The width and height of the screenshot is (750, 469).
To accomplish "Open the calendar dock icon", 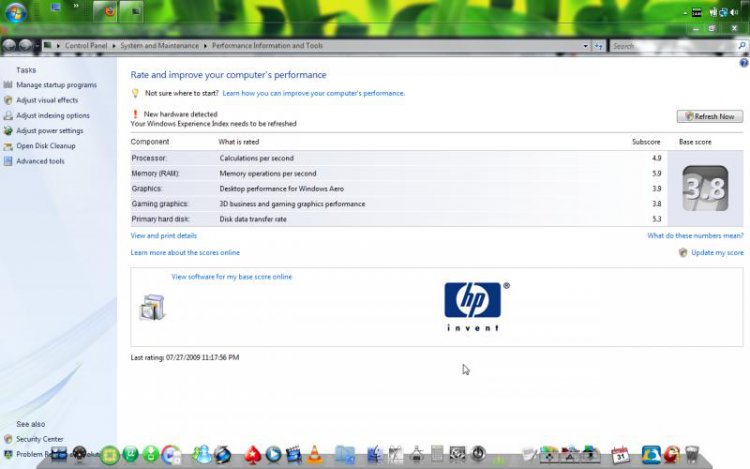I will (620, 455).
